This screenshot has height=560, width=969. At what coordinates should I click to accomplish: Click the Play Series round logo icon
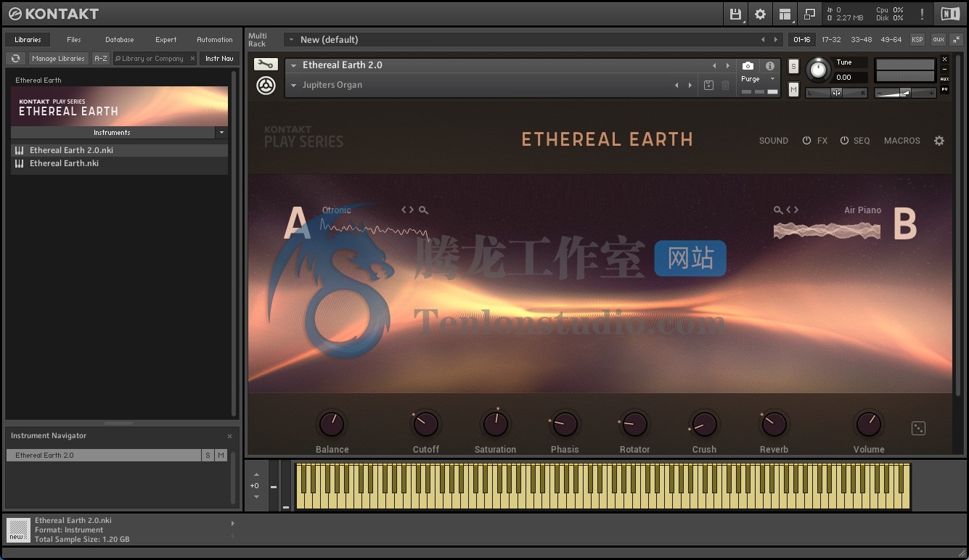pyautogui.click(x=266, y=86)
